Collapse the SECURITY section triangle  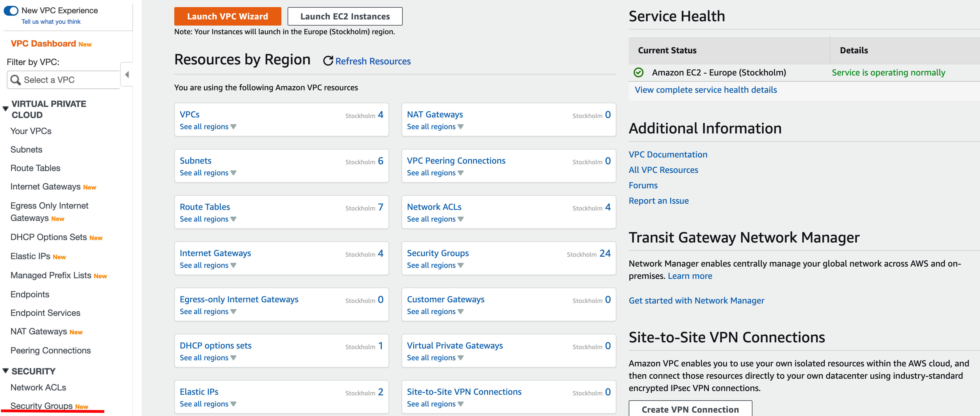(x=6, y=371)
